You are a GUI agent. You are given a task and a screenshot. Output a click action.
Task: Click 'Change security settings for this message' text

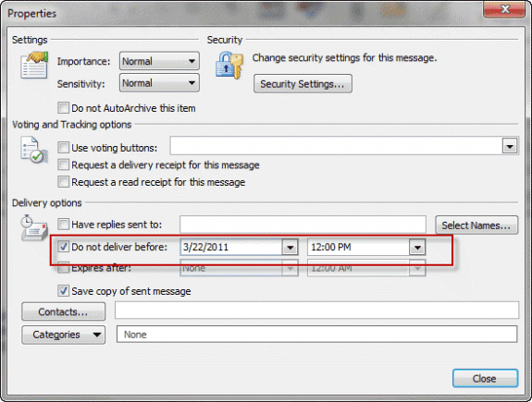(344, 58)
